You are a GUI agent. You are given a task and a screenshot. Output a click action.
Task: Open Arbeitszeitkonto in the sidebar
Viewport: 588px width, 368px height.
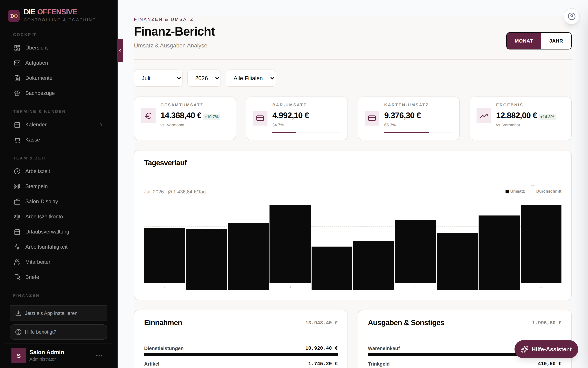click(59, 216)
